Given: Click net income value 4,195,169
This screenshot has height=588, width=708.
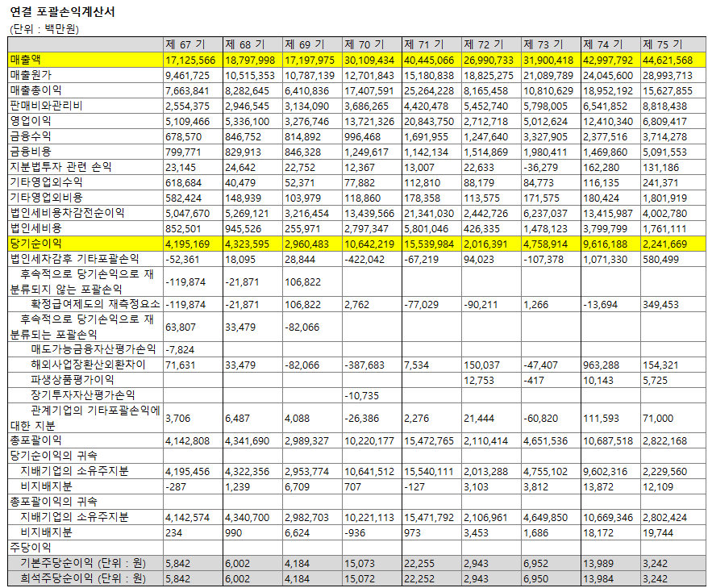Looking at the screenshot, I should pyautogui.click(x=187, y=244).
